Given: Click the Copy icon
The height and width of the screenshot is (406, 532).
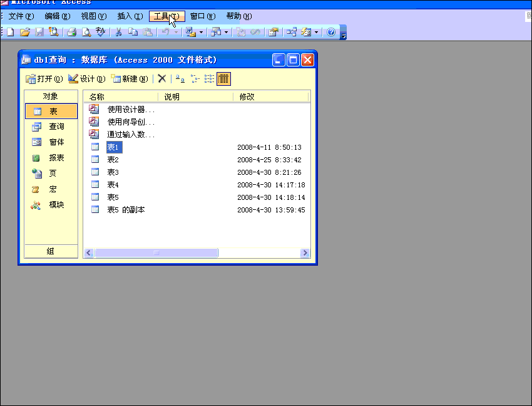Looking at the screenshot, I should (x=133, y=33).
